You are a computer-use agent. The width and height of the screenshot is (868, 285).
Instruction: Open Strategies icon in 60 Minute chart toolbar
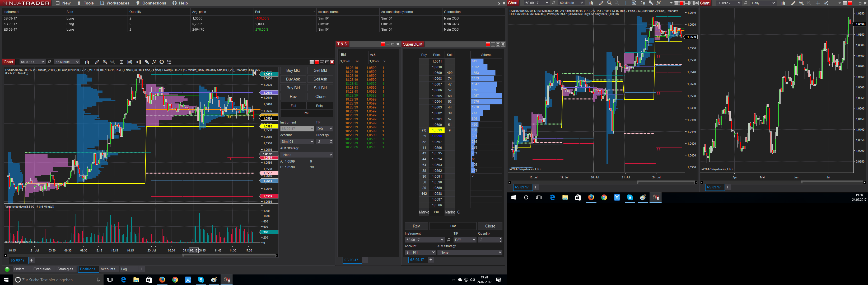click(659, 3)
